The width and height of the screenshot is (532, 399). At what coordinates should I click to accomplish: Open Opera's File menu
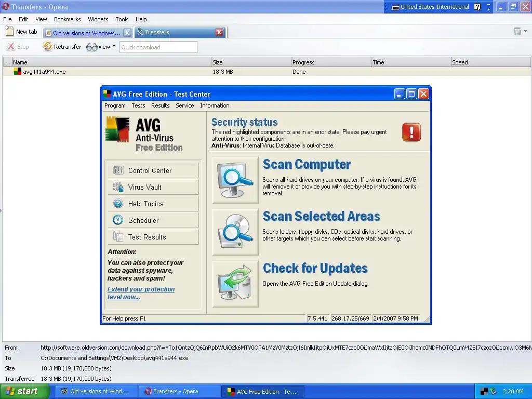tap(7, 19)
